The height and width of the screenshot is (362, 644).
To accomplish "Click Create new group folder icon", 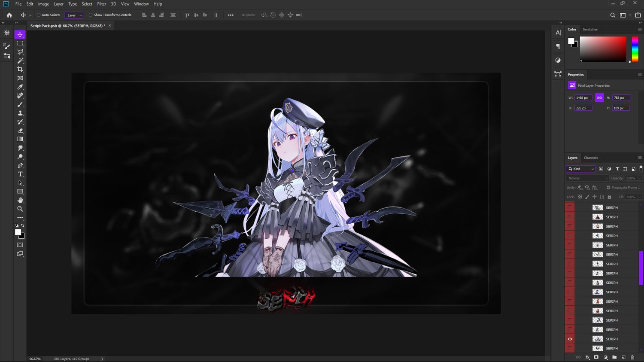I will click(614, 357).
